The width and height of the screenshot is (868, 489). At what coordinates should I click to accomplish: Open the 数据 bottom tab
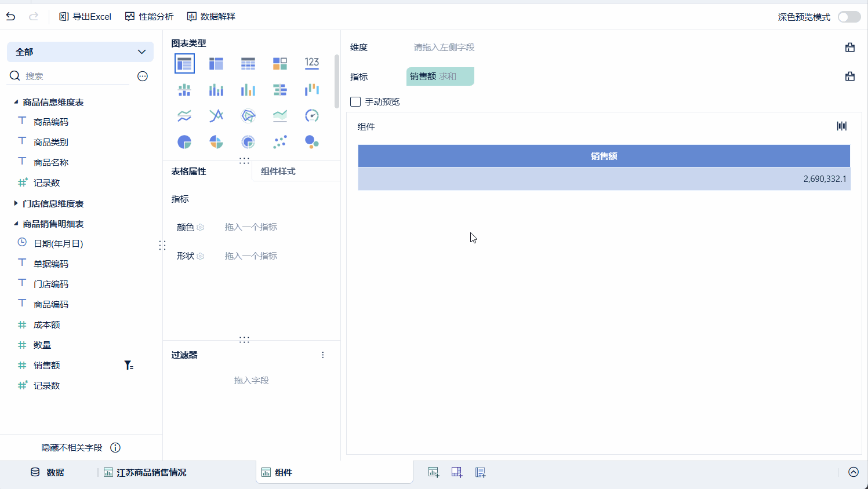48,472
